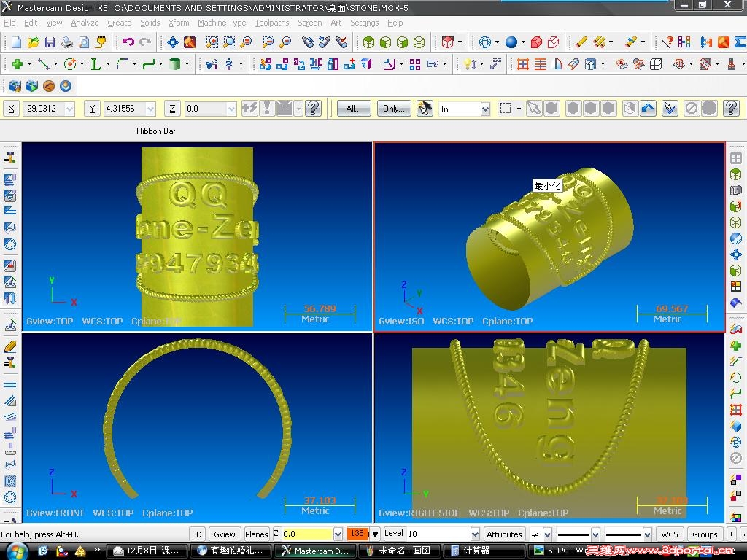Image resolution: width=747 pixels, height=560 pixels.
Task: Click the green cylinder solid icon
Action: tap(175, 64)
